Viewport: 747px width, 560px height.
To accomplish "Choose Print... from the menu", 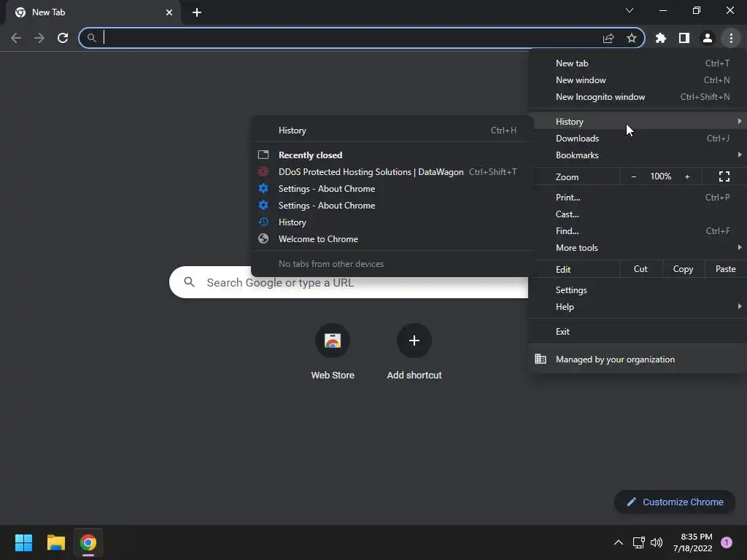I will point(638,197).
